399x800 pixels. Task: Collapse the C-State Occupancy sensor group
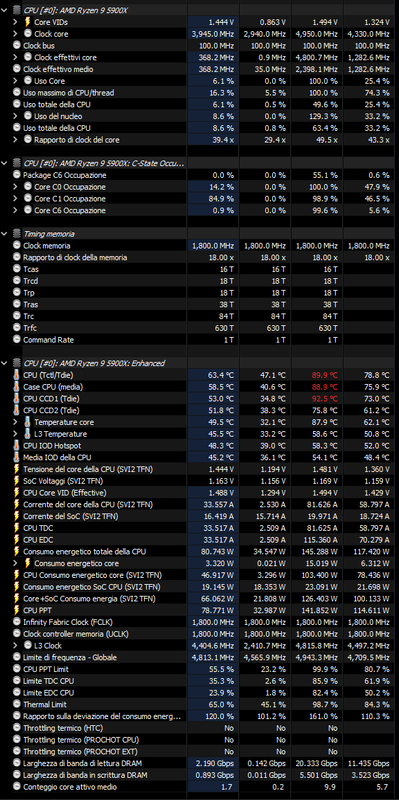tap(5, 163)
